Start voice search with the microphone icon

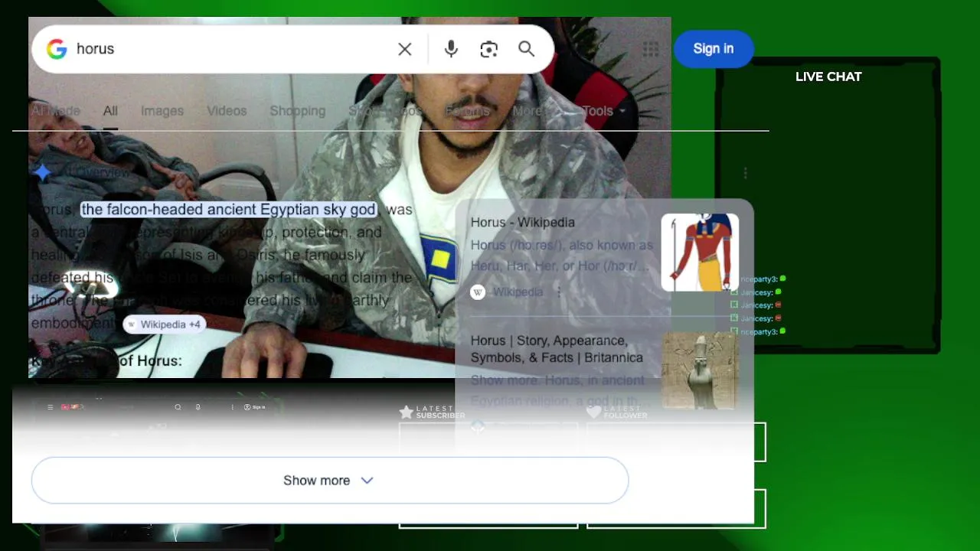pos(451,49)
